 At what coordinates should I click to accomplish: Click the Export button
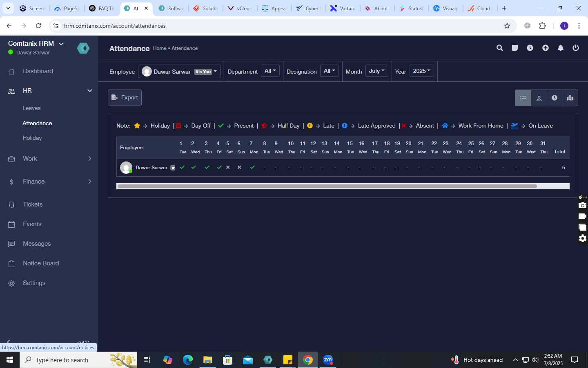point(125,97)
